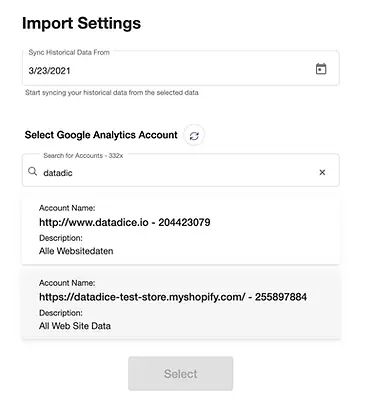Open the calendar date picker icon
This screenshot has height=402, width=372.
[321, 69]
